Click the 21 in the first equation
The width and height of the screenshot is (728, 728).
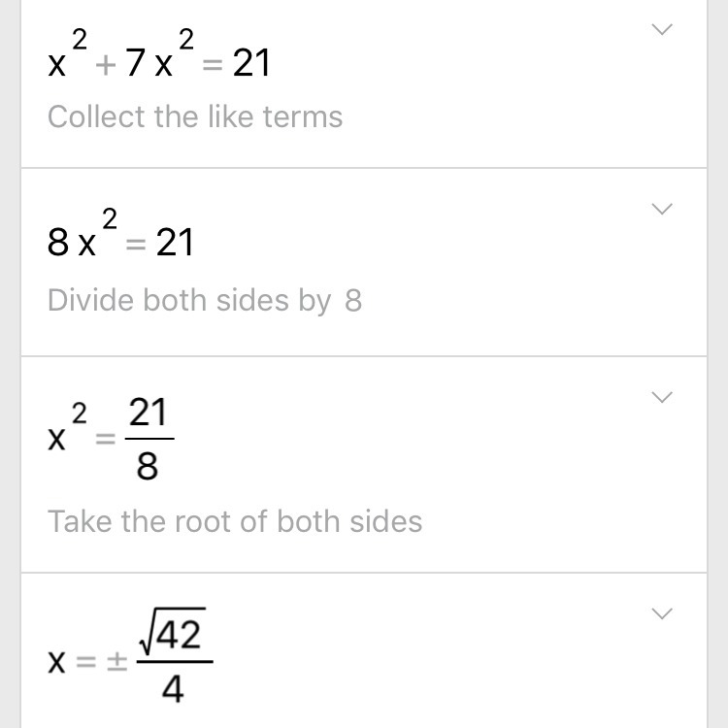click(x=251, y=64)
